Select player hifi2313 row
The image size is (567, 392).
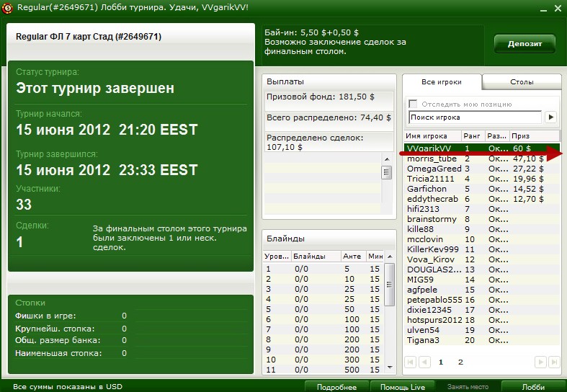point(482,209)
